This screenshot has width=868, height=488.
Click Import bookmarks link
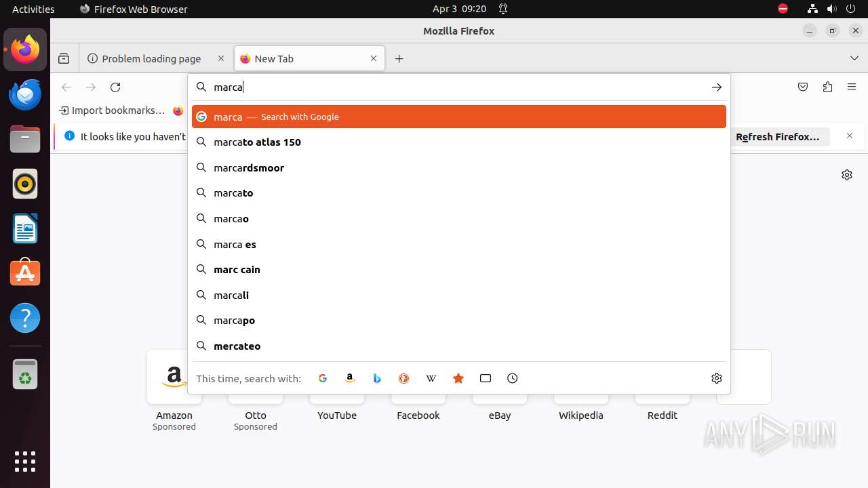tap(112, 110)
